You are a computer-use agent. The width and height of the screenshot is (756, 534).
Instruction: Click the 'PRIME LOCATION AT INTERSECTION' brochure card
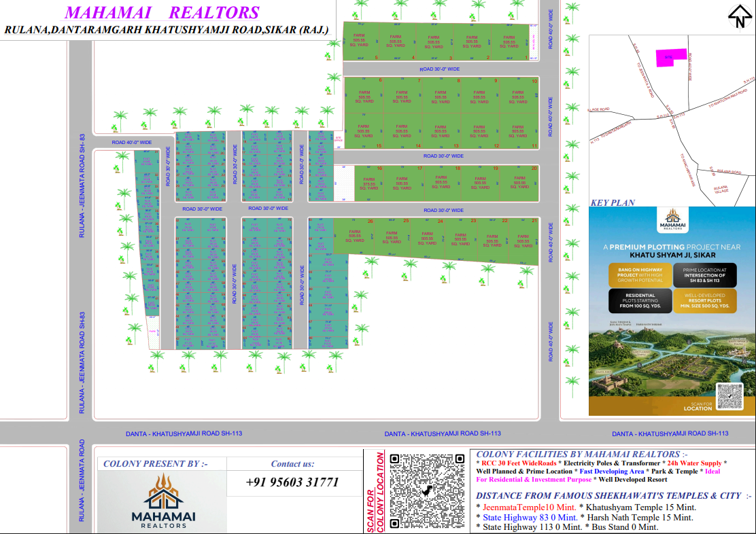704,274
